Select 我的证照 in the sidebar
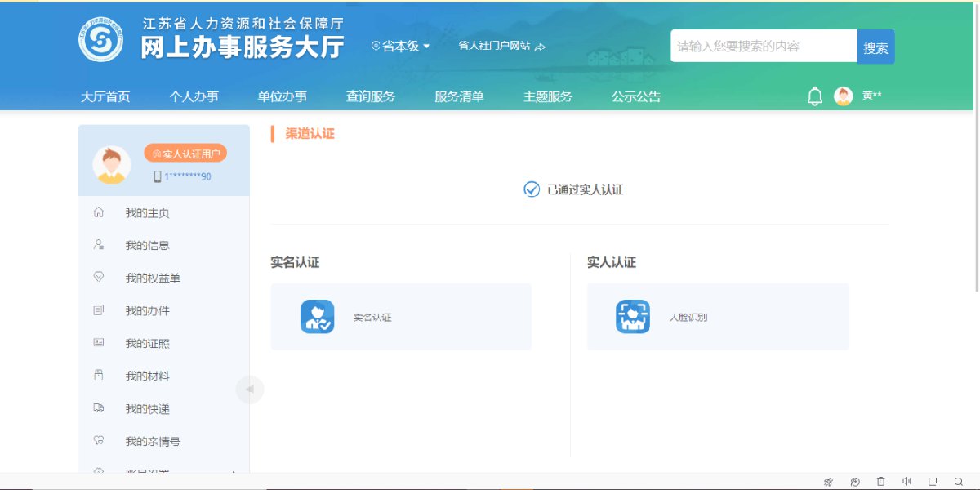This screenshot has width=980, height=490. (x=147, y=344)
